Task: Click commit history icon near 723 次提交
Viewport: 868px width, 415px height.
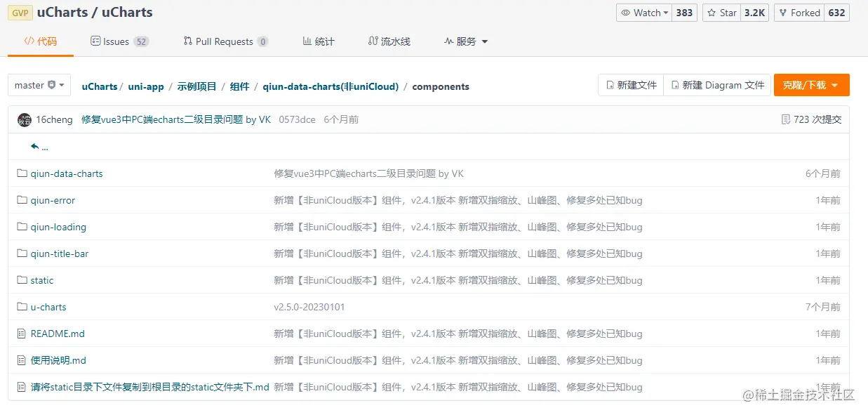Action: point(785,119)
